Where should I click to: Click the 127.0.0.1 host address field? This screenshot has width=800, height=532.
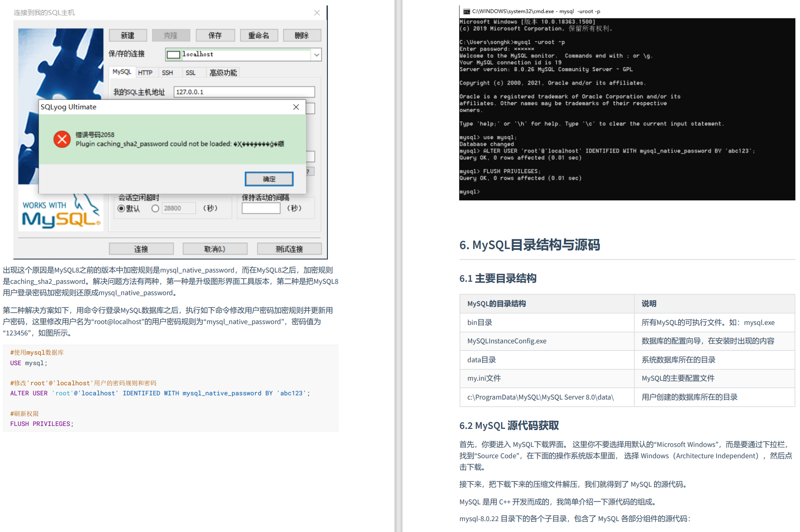[244, 92]
